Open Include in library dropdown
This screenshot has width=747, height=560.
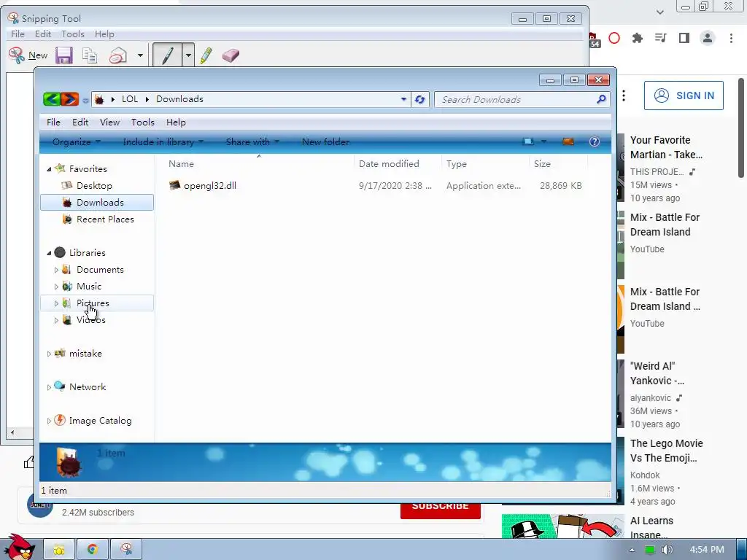163,142
